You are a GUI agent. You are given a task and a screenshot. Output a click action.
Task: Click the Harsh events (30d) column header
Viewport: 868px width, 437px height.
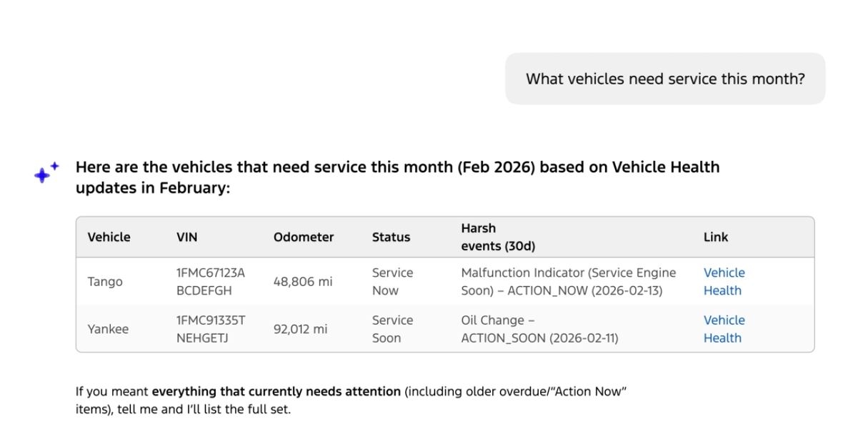[x=497, y=237]
